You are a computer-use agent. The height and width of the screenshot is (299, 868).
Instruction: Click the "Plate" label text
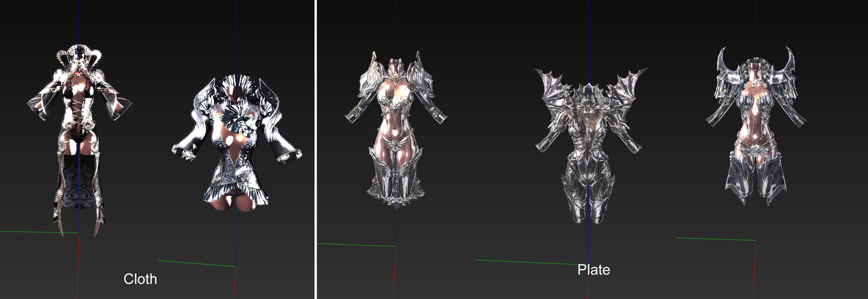click(593, 270)
